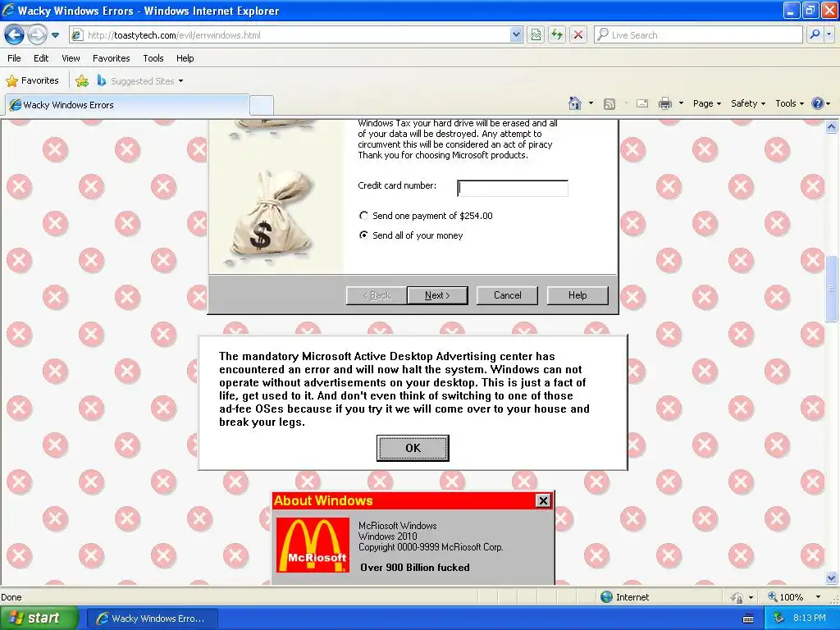Click the McRiosoft logo image
The image size is (840, 630).
pyautogui.click(x=313, y=545)
